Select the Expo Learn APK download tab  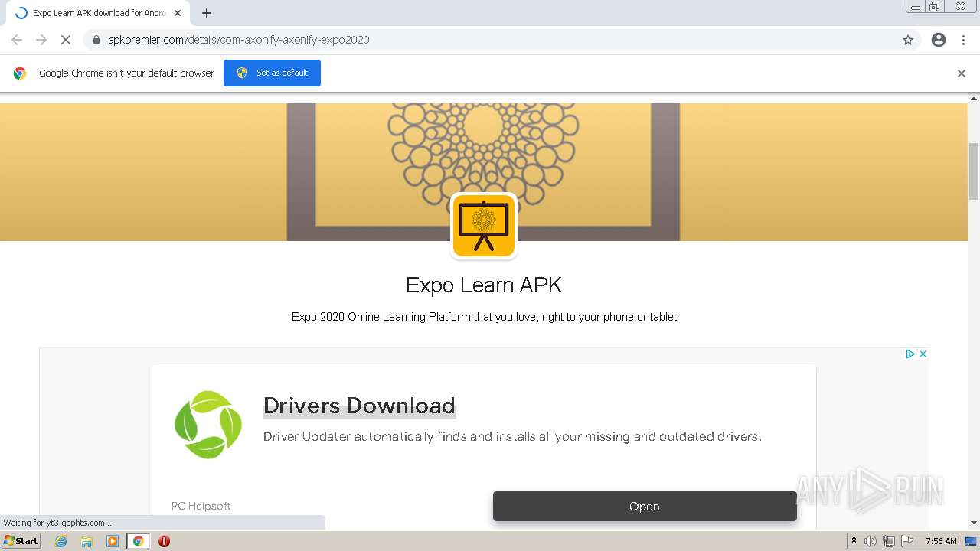point(98,13)
